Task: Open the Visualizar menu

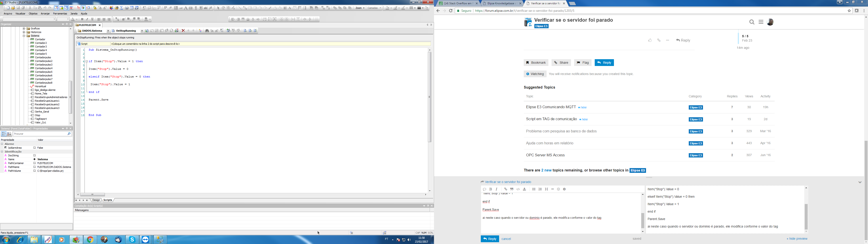Action: click(x=20, y=14)
